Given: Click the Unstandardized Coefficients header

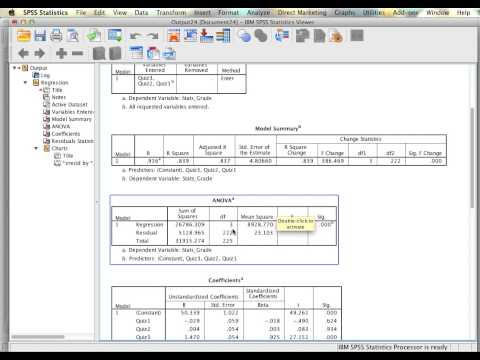Looking at the screenshot, I should pos(203,297).
